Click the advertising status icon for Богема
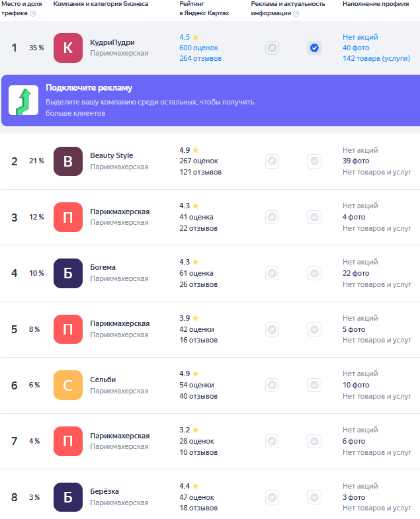 click(x=272, y=273)
